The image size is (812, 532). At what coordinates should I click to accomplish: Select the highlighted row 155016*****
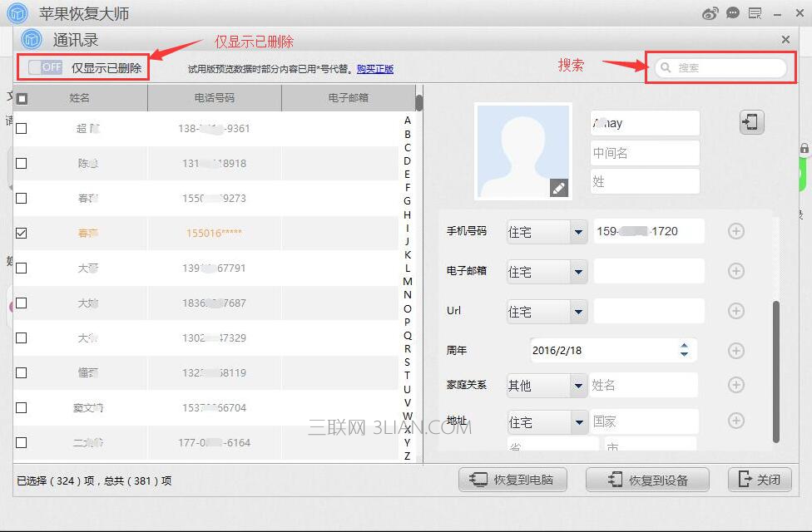coord(206,233)
